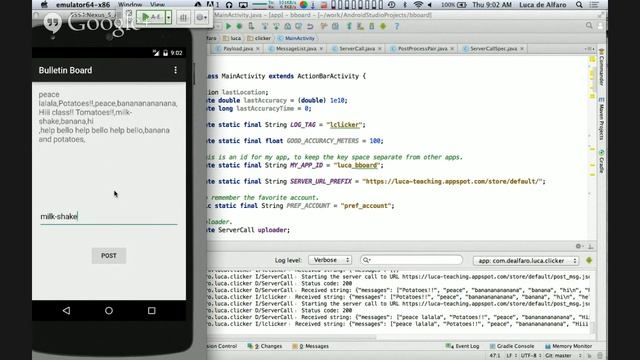The width and height of the screenshot is (640, 360).
Task: Open the Gradle side panel
Action: 601,161
